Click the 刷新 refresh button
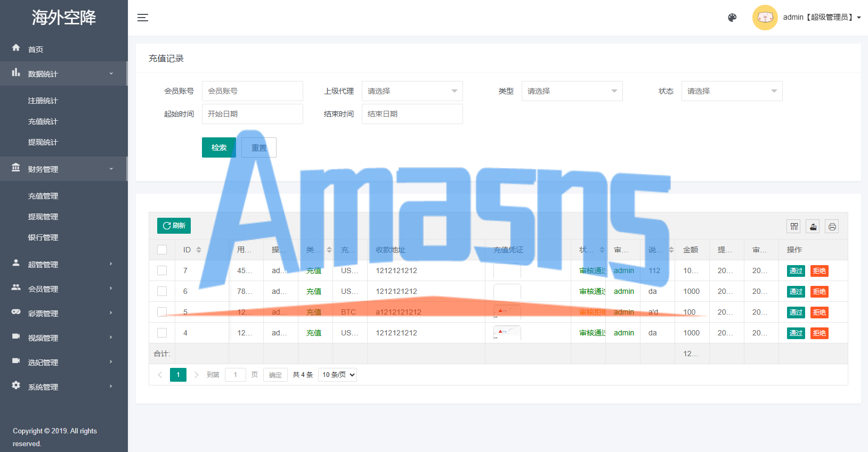 pyautogui.click(x=174, y=226)
